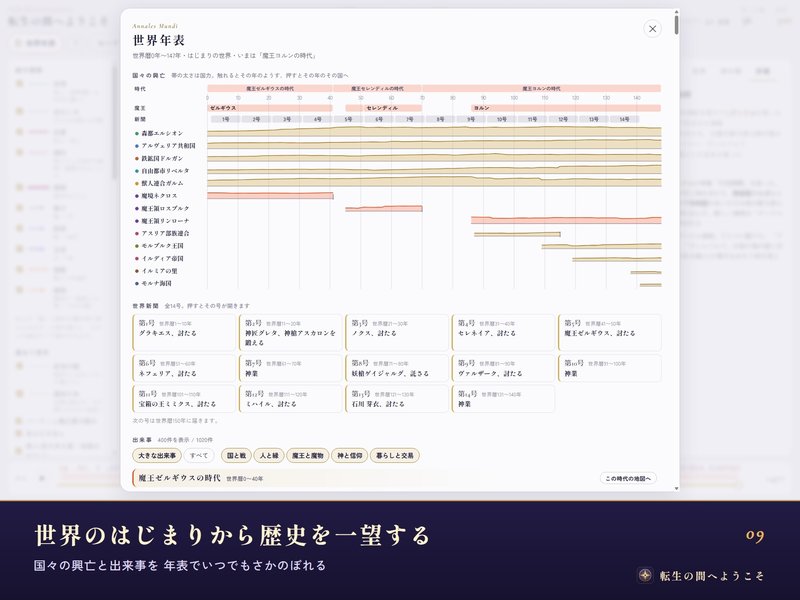Click the 14号 chip in the chart's 新聞 row
Screen dimensions: 800x600
[x=624, y=119]
